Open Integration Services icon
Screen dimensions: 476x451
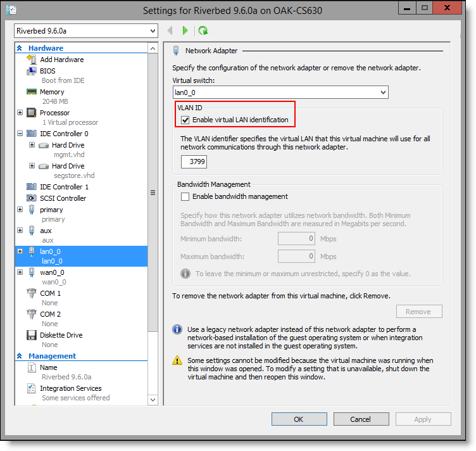tap(31, 388)
